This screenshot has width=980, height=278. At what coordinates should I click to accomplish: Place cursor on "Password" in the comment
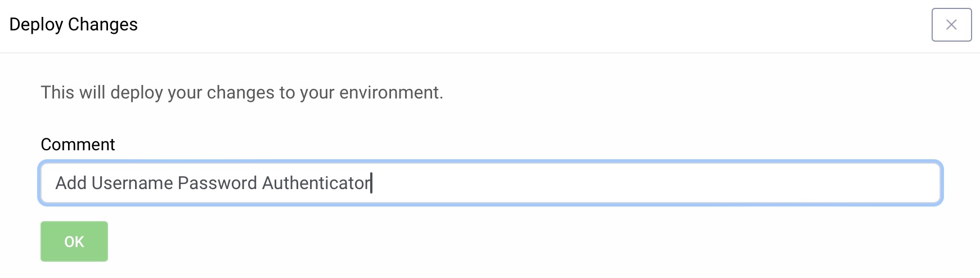(217, 183)
